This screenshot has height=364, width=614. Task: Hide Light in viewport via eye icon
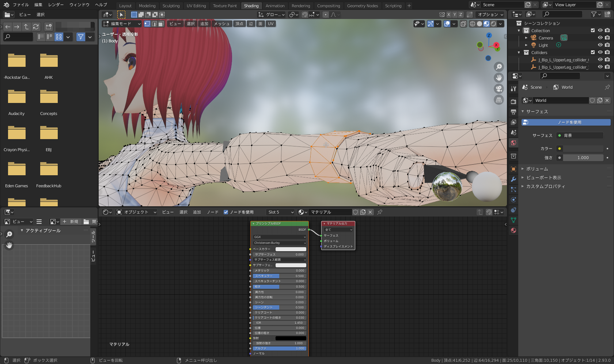(x=600, y=45)
